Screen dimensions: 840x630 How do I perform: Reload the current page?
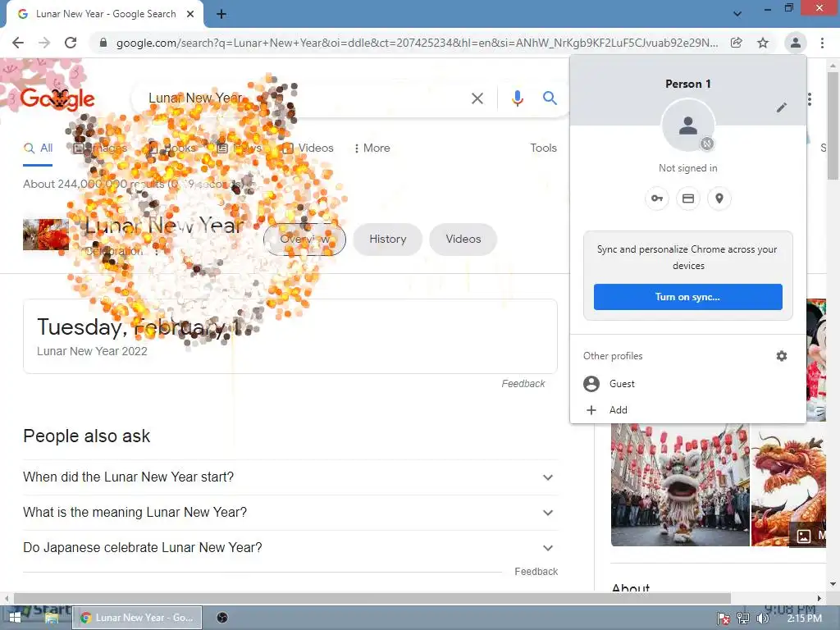(71, 43)
